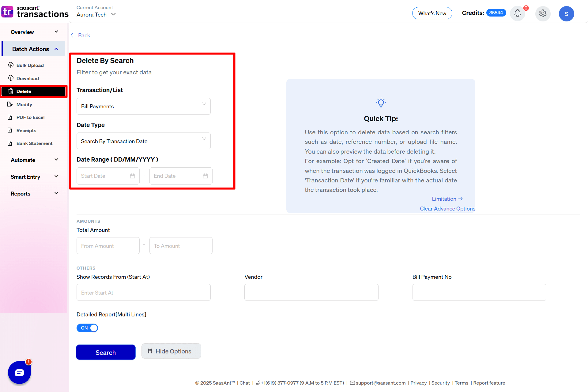Click the blue Search button
The height and width of the screenshot is (392, 588).
pos(106,352)
